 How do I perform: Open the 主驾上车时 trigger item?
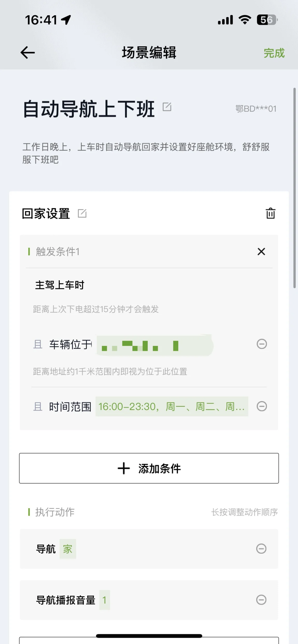point(60,285)
